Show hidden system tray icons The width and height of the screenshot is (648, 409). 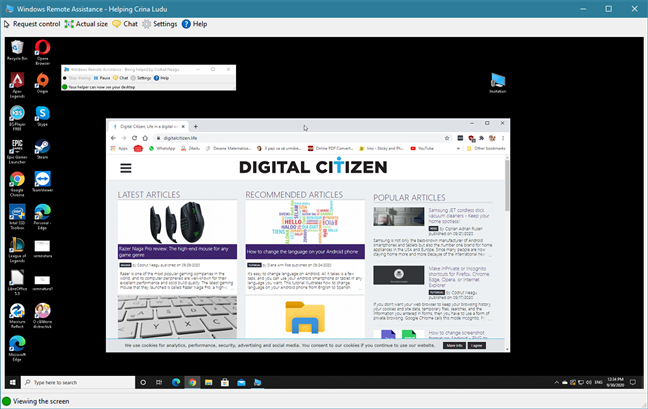pos(556,382)
